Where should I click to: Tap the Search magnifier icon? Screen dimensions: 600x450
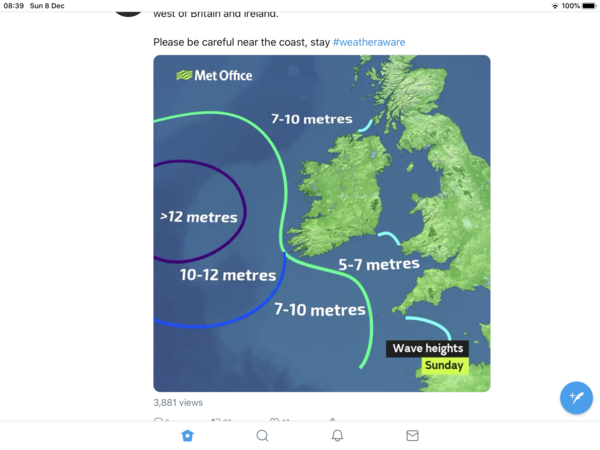262,436
